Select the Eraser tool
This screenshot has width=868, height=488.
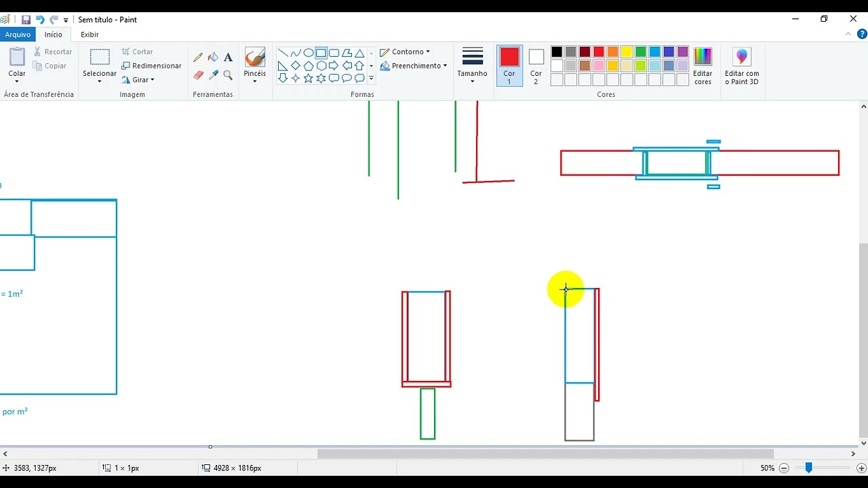point(198,75)
